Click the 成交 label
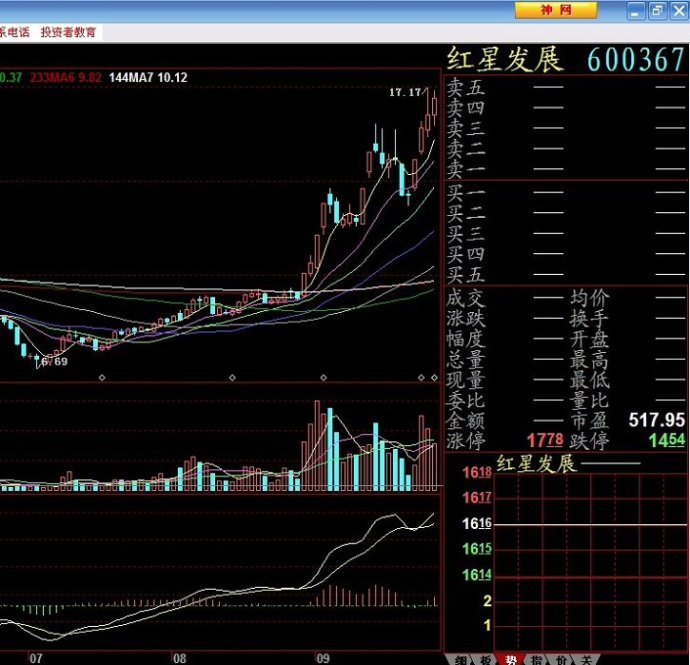690x665 pixels. pos(466,298)
